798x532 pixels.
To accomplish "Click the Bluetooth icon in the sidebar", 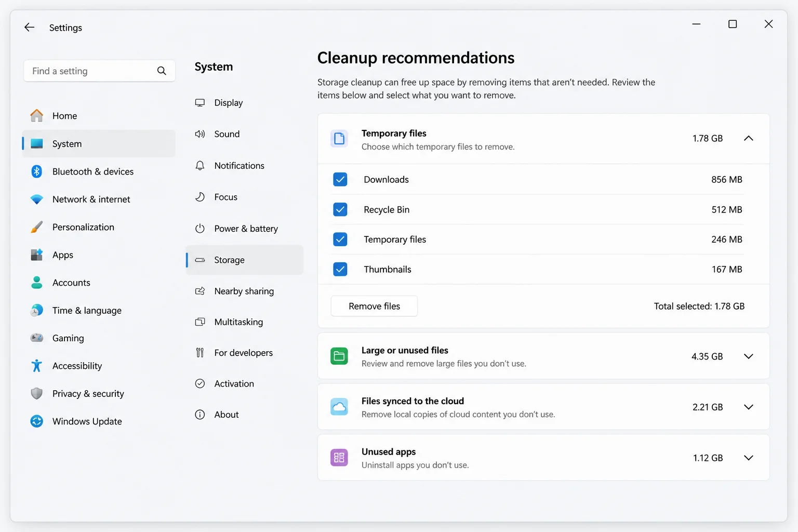I will point(36,171).
